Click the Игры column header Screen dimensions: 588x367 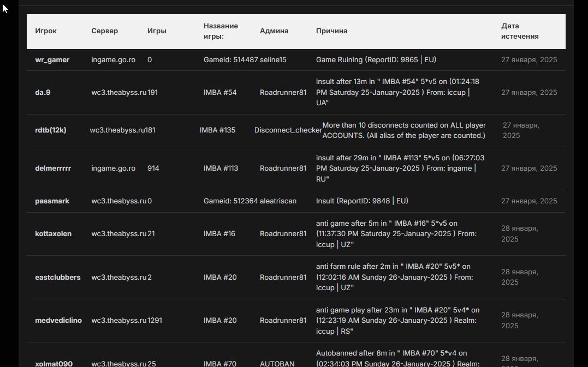coord(157,31)
